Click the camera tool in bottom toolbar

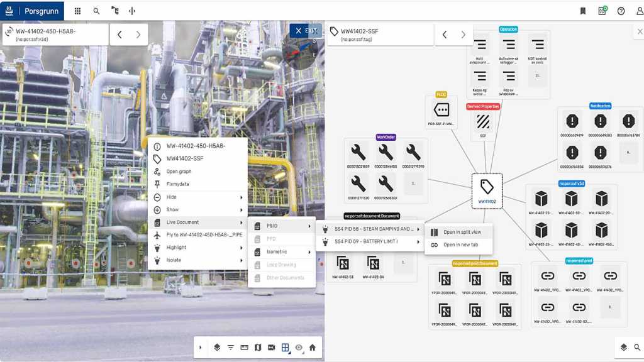coord(272,347)
